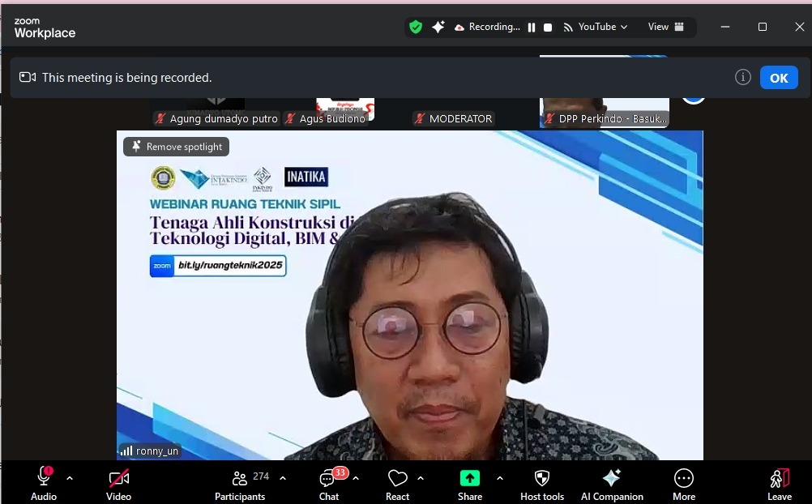Screen dimensions: 812x504
Task: Open the Chat panel
Action: coord(329,482)
